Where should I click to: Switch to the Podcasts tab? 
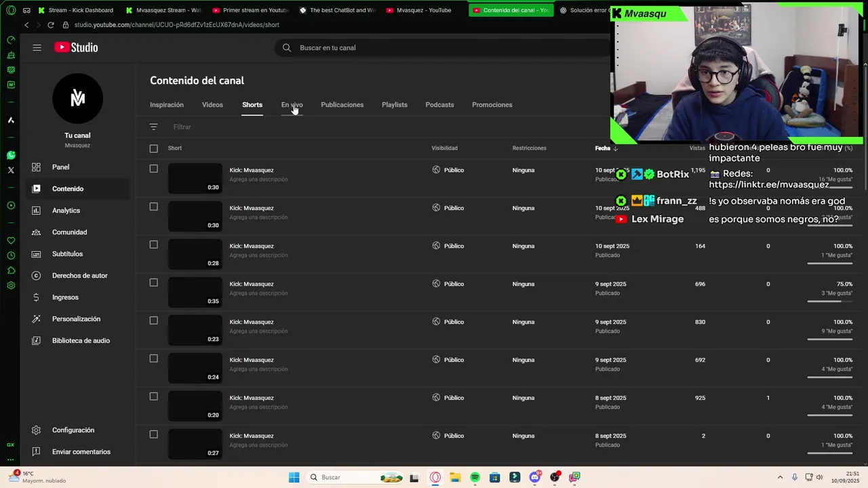click(439, 104)
